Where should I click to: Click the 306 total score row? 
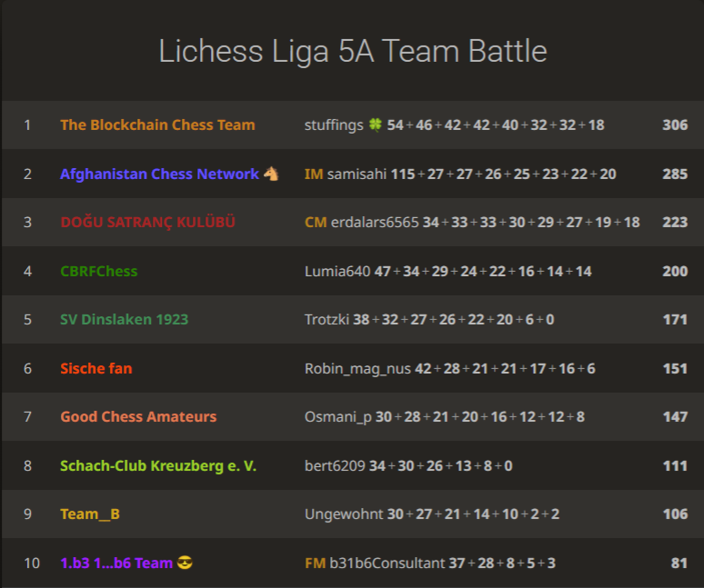(x=352, y=125)
